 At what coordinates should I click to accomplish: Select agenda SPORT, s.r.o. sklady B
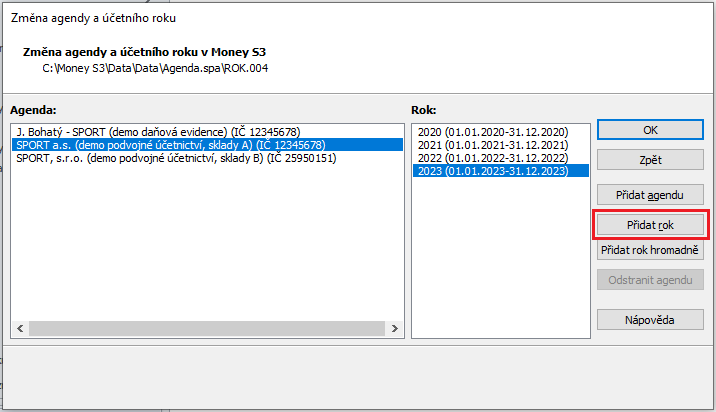coord(207,158)
